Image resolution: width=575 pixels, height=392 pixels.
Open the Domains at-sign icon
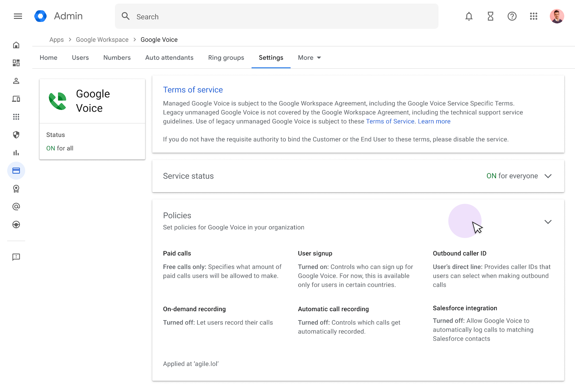coord(16,207)
